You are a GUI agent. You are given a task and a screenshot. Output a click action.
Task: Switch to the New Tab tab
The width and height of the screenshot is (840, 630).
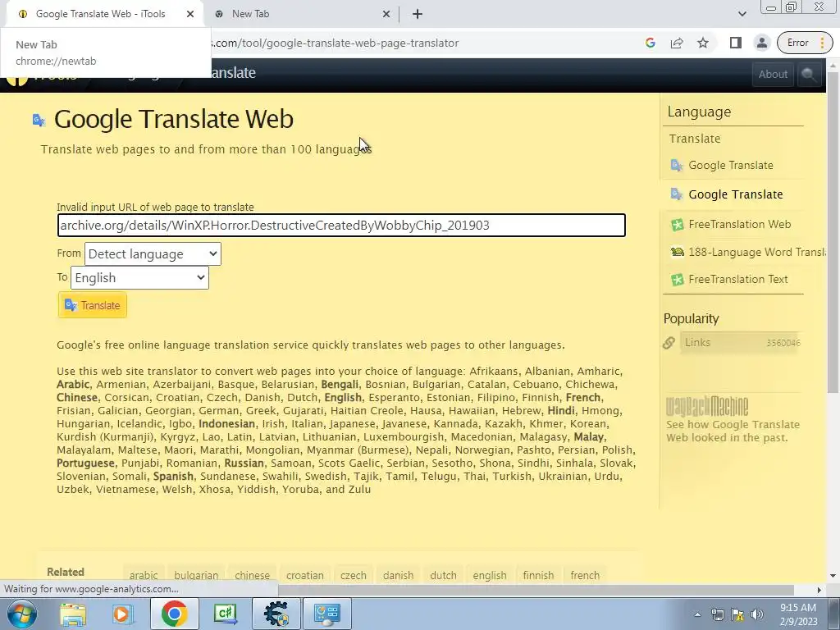pos(300,14)
